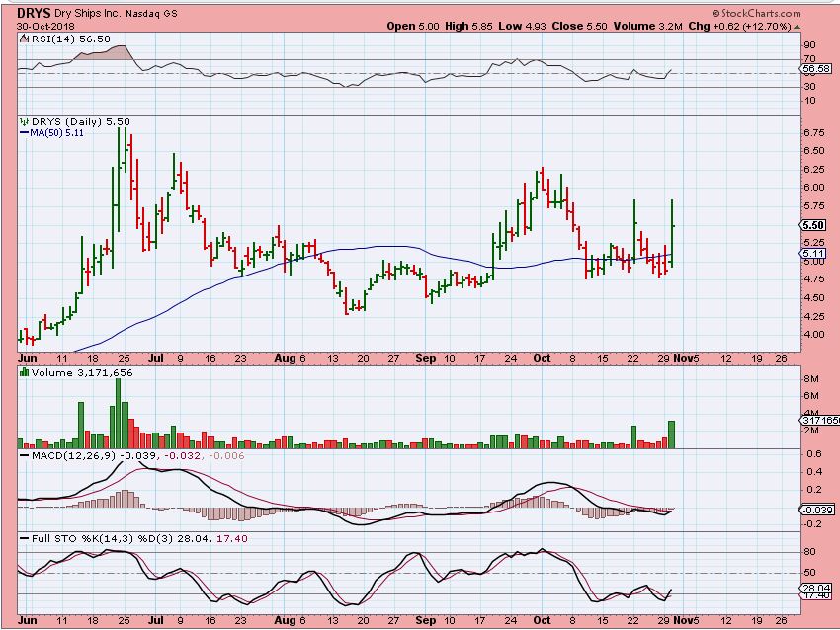Click the Nov label on price x-axis
840x630 pixels.
coord(683,358)
